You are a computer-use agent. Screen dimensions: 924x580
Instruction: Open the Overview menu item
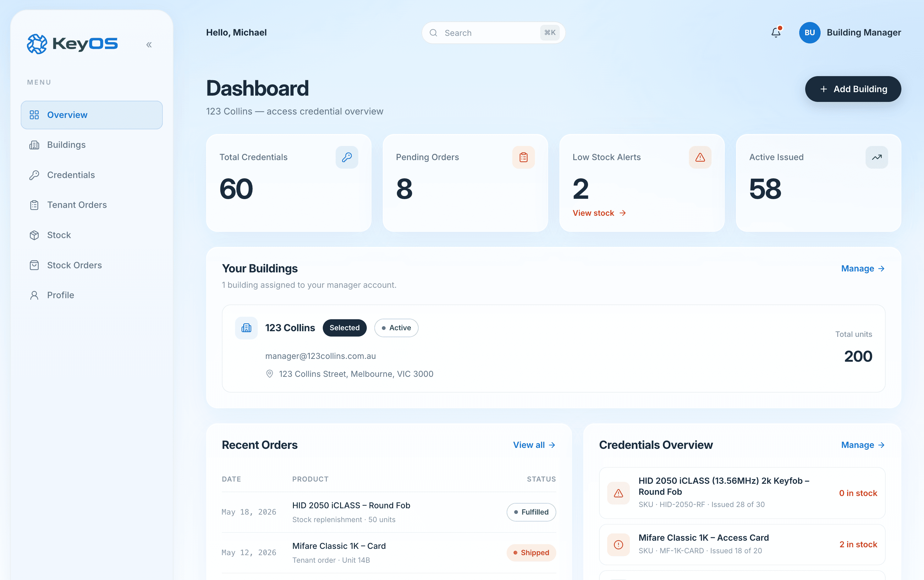pyautogui.click(x=91, y=115)
